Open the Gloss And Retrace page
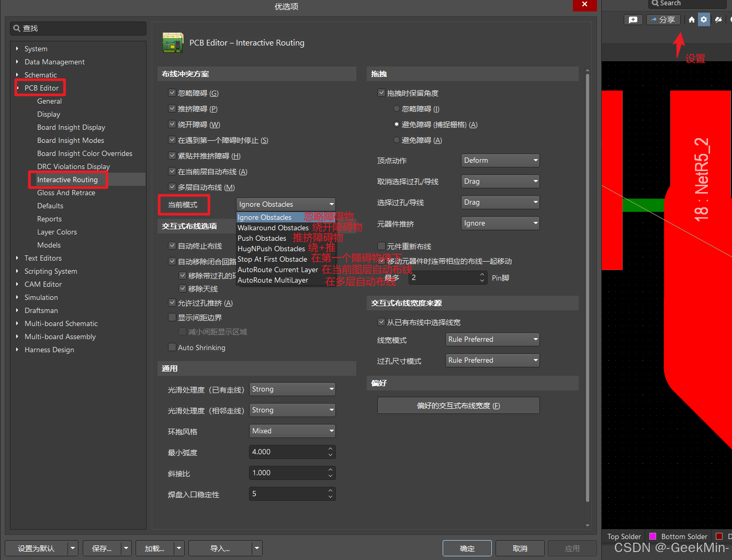 (x=66, y=193)
